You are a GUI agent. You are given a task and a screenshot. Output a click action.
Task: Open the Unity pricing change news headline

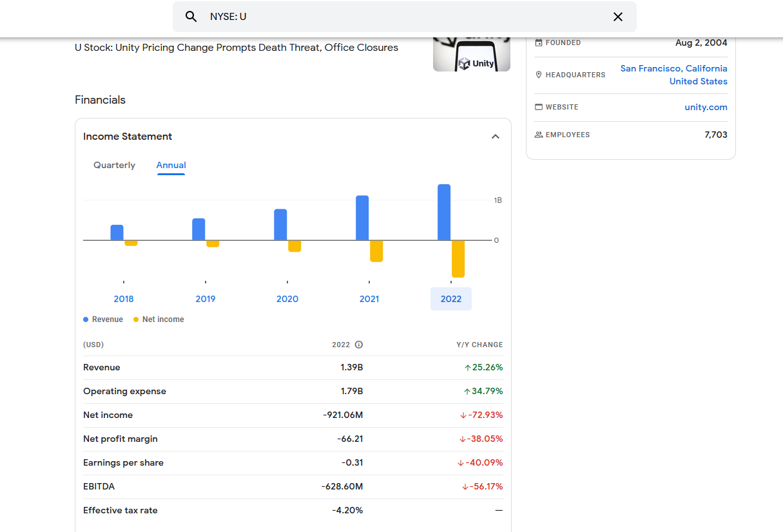pos(237,48)
